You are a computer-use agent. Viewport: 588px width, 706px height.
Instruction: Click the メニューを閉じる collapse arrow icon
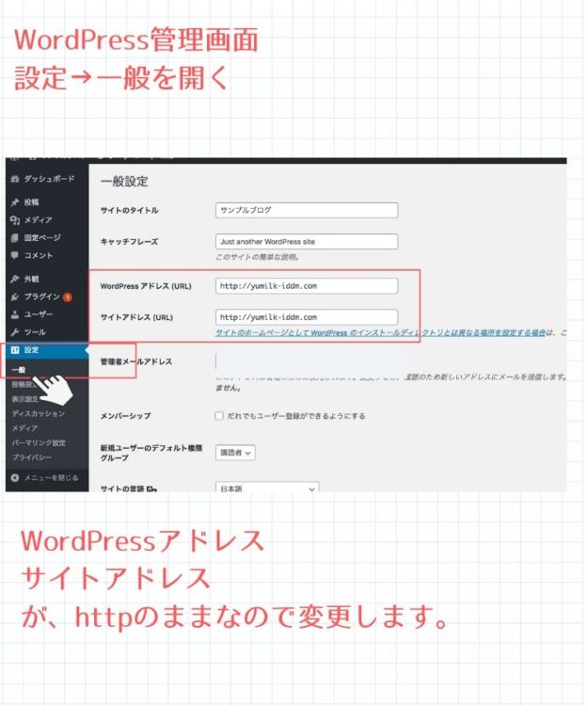15,477
